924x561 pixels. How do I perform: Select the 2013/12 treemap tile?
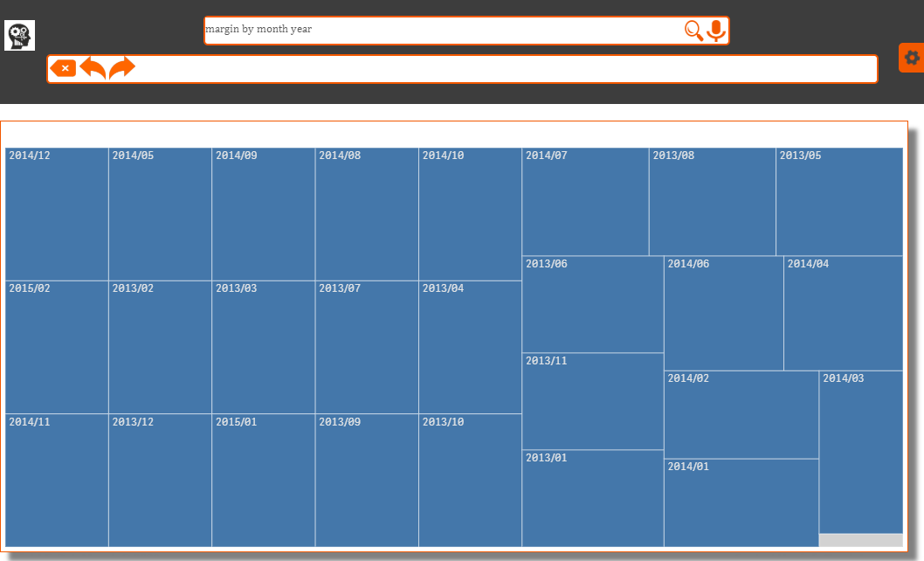(x=161, y=481)
